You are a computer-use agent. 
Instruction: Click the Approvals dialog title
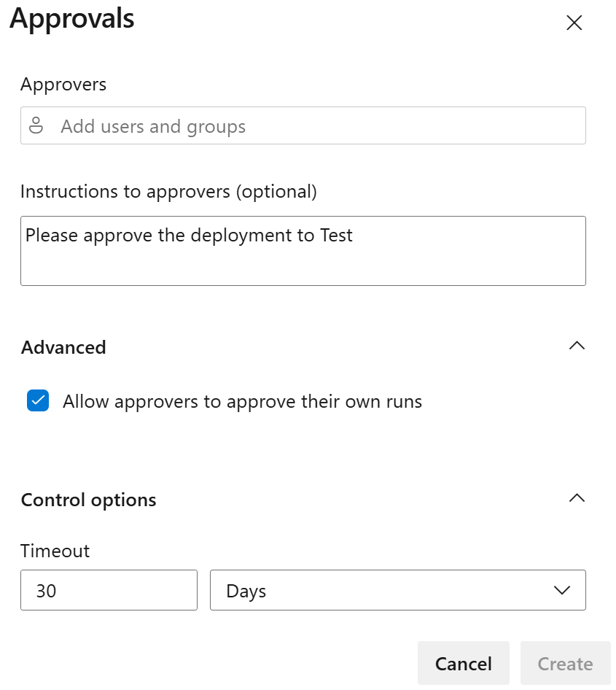pos(72,18)
